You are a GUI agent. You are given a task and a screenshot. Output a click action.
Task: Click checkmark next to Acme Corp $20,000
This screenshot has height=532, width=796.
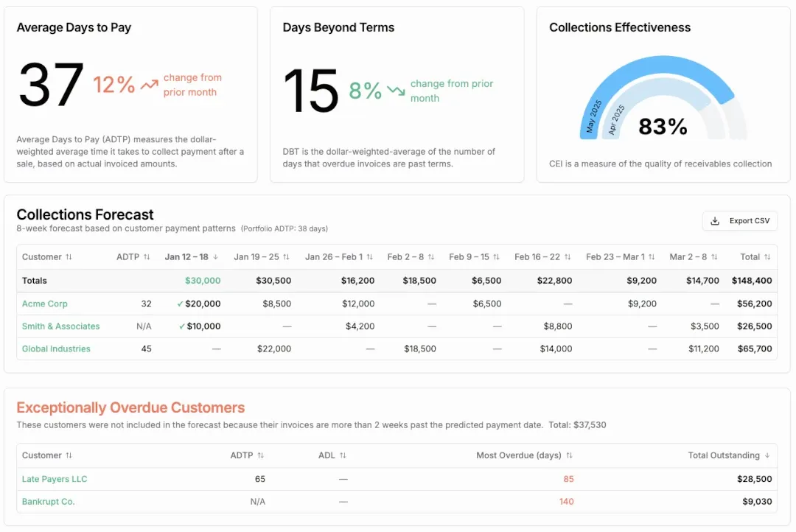click(x=181, y=304)
